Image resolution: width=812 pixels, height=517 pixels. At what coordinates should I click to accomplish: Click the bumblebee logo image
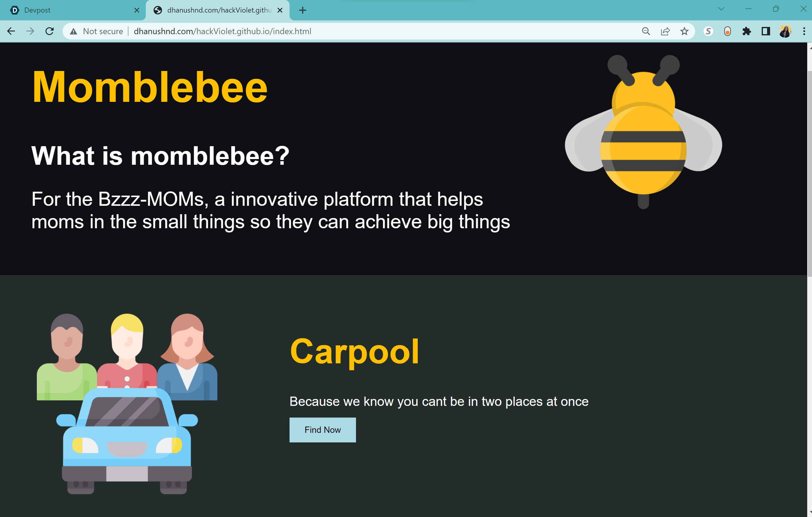click(x=643, y=131)
